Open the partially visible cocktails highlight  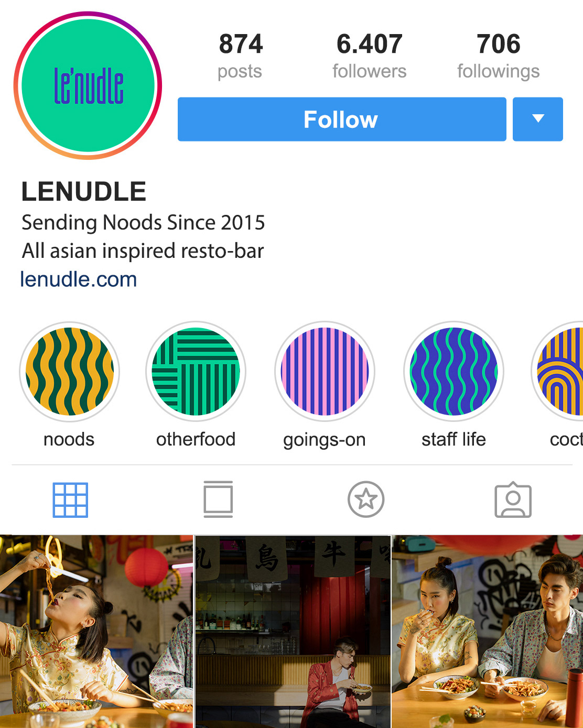pyautogui.click(x=558, y=371)
